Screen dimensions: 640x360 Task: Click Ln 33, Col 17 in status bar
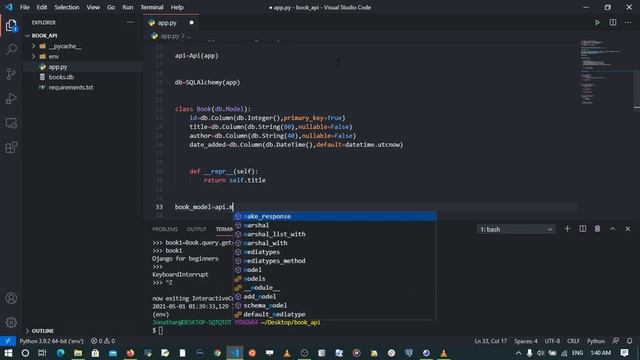coord(490,341)
